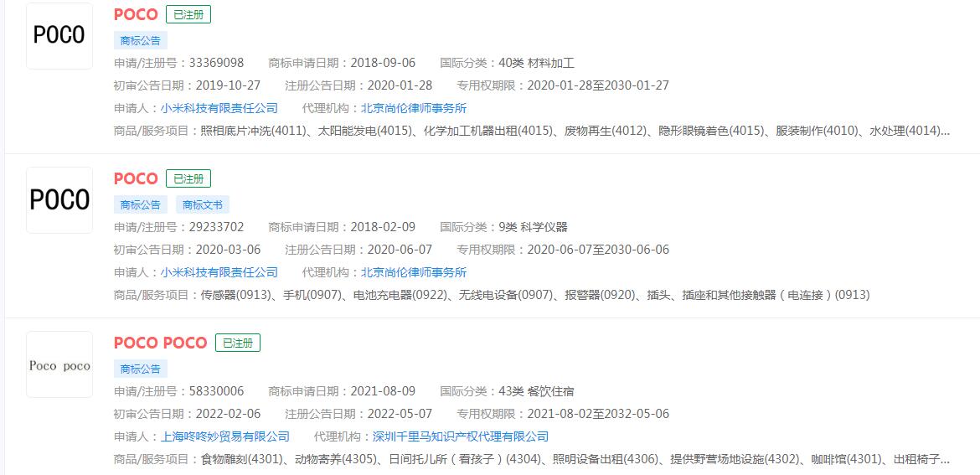Image resolution: width=980 pixels, height=475 pixels.
Task: Open agency 北京尚伦律师事务所 in 33369098 entry
Action: pos(414,108)
